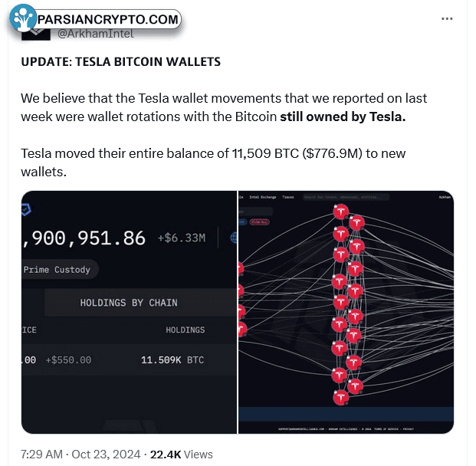Open the Tracer tab
The image size is (476, 466).
[287, 197]
